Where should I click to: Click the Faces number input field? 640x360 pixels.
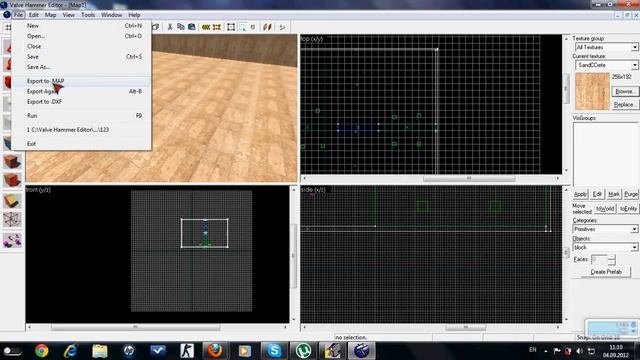(x=599, y=260)
